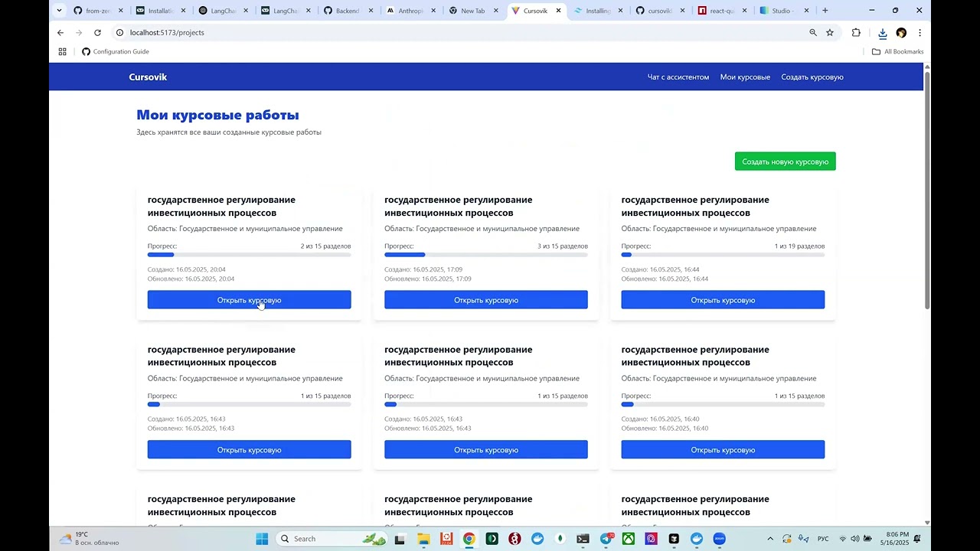Open Чат с ассистентом navigation link
Viewport: 980px width, 551px height.
click(678, 77)
